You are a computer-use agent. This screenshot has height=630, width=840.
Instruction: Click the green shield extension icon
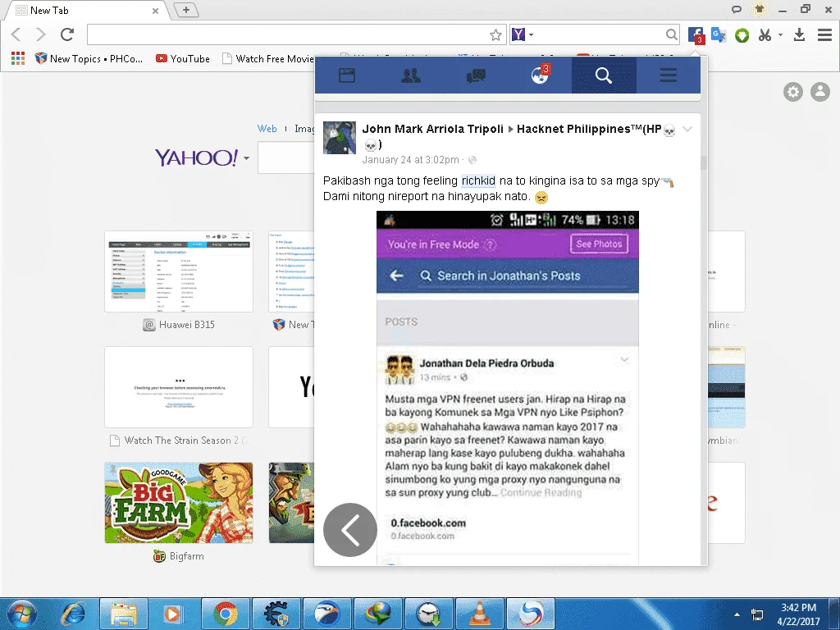point(742,35)
